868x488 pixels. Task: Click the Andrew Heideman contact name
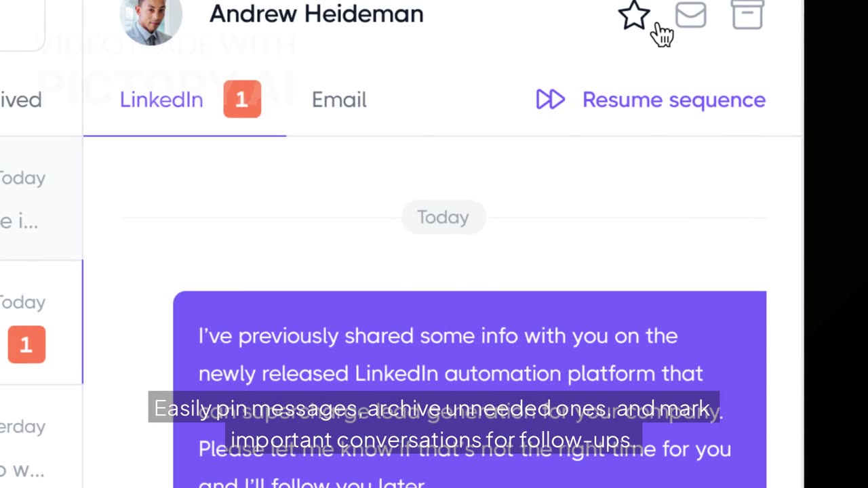(316, 14)
